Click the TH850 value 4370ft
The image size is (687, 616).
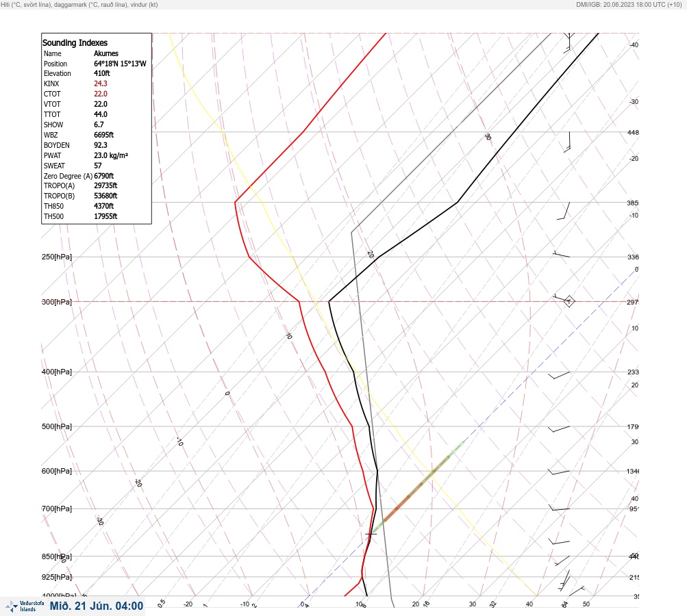tap(104, 206)
